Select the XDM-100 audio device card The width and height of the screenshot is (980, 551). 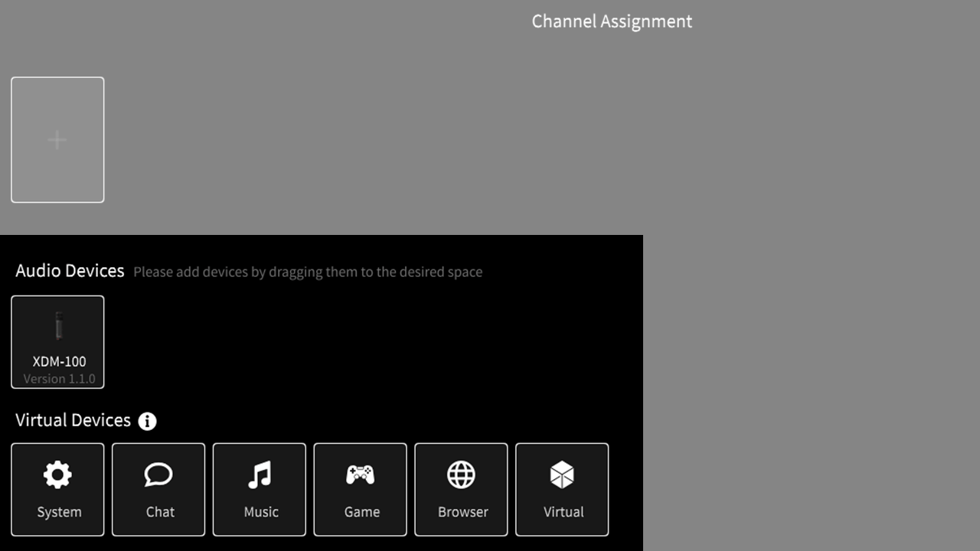point(57,342)
